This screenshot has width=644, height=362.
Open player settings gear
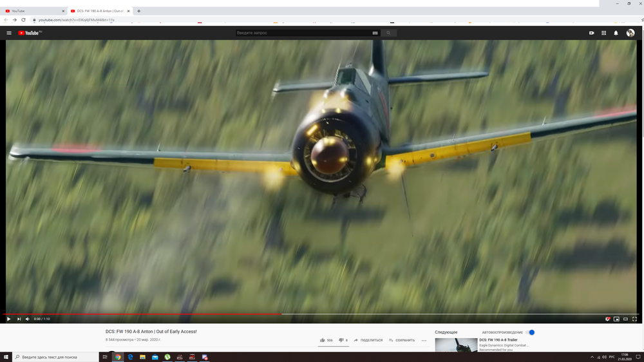(607, 319)
